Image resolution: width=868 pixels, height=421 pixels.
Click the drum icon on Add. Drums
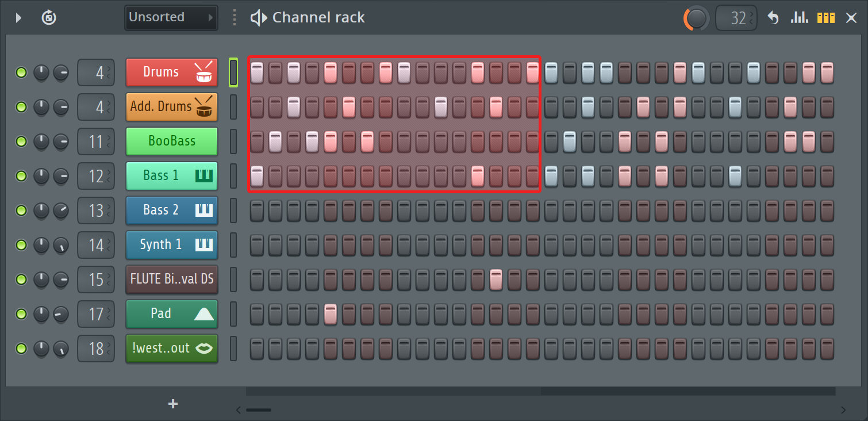tap(204, 107)
